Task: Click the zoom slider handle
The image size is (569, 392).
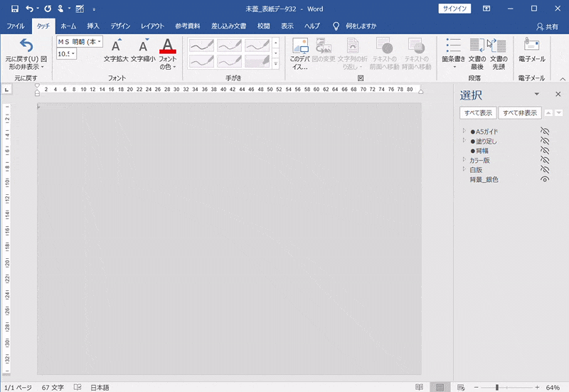Action: pyautogui.click(x=497, y=387)
